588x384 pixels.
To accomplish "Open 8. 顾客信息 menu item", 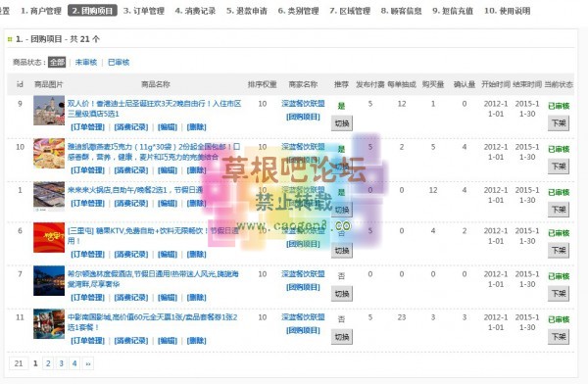I will pos(401,11).
